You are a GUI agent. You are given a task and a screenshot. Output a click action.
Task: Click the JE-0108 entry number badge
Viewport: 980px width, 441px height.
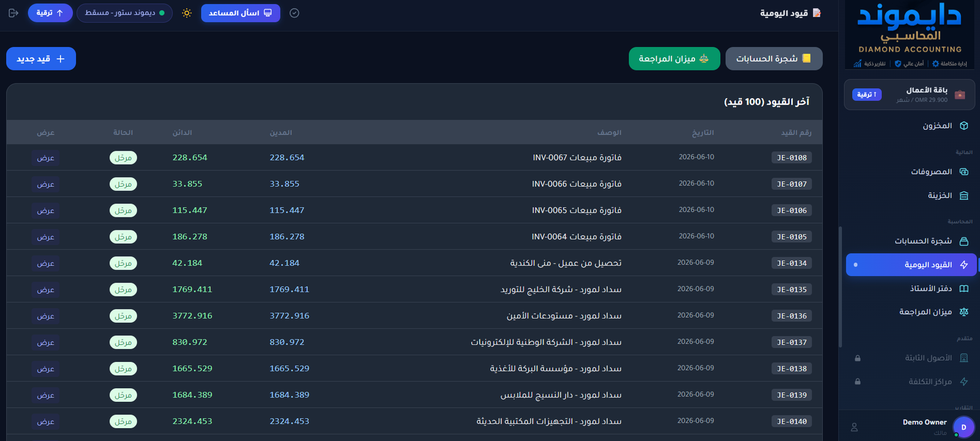[x=792, y=157]
